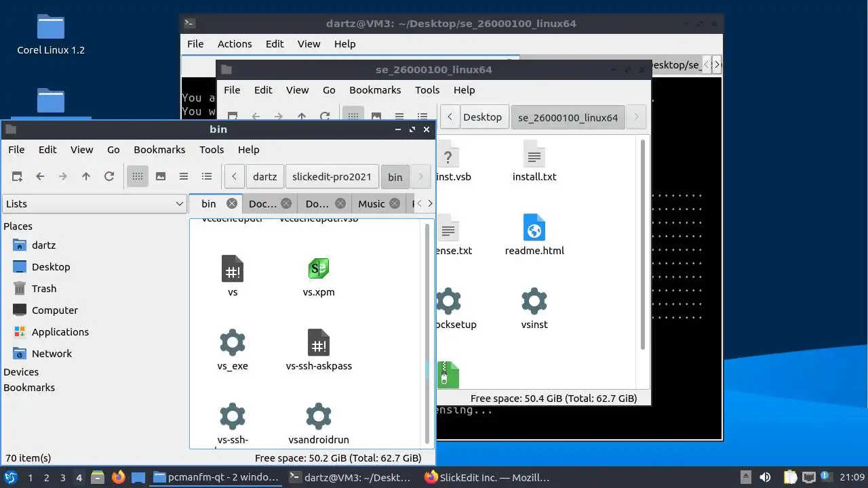The height and width of the screenshot is (488, 868).
Task: Open Applications in Places sidebar
Action: click(60, 332)
